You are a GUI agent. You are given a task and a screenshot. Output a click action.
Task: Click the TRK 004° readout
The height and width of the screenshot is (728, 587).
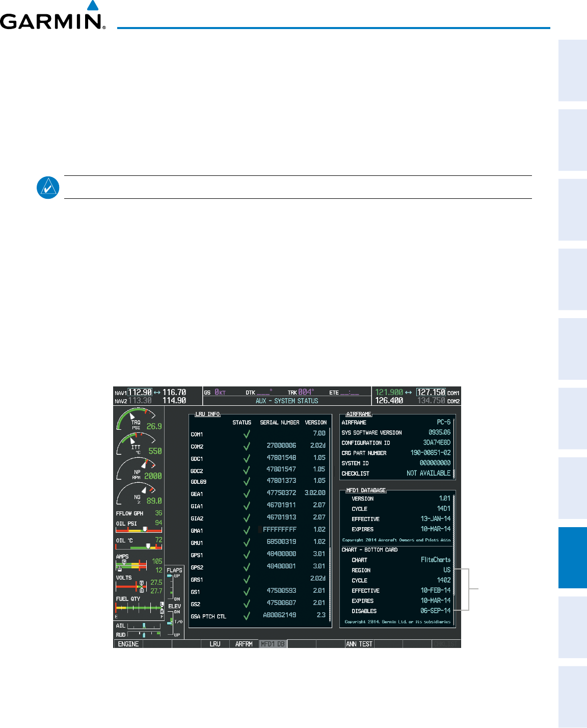pyautogui.click(x=301, y=393)
